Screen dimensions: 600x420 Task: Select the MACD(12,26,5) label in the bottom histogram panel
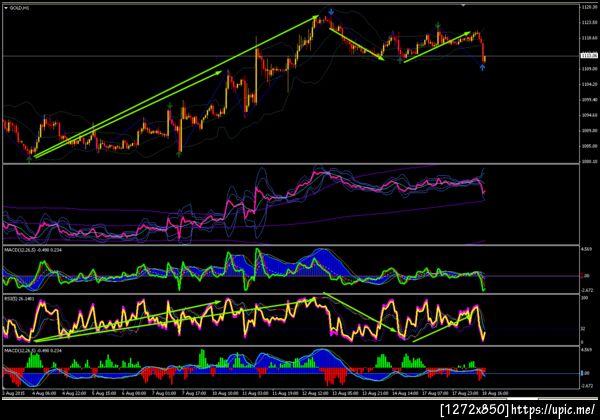pyautogui.click(x=33, y=350)
